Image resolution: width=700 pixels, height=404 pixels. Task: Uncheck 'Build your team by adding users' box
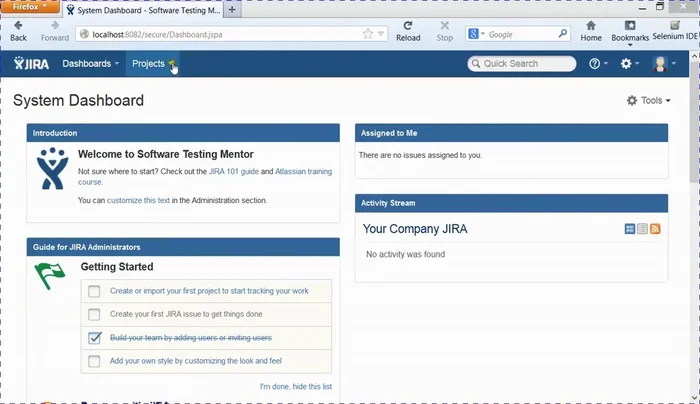point(94,338)
